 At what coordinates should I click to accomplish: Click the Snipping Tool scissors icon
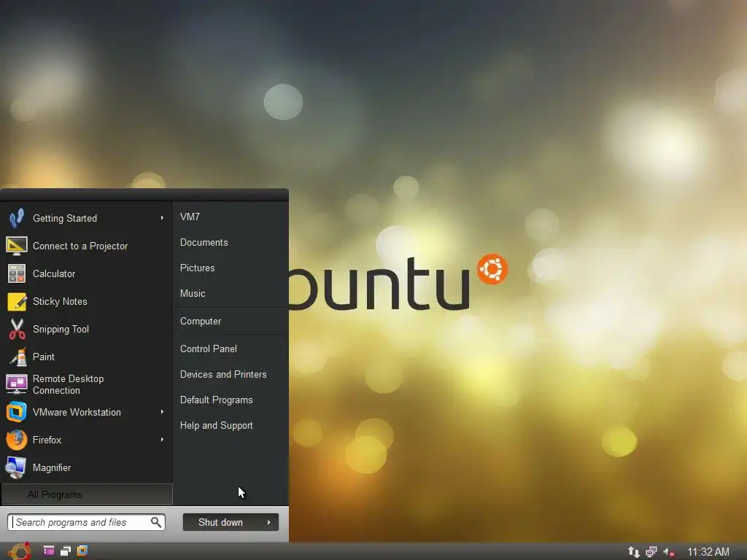pos(17,329)
